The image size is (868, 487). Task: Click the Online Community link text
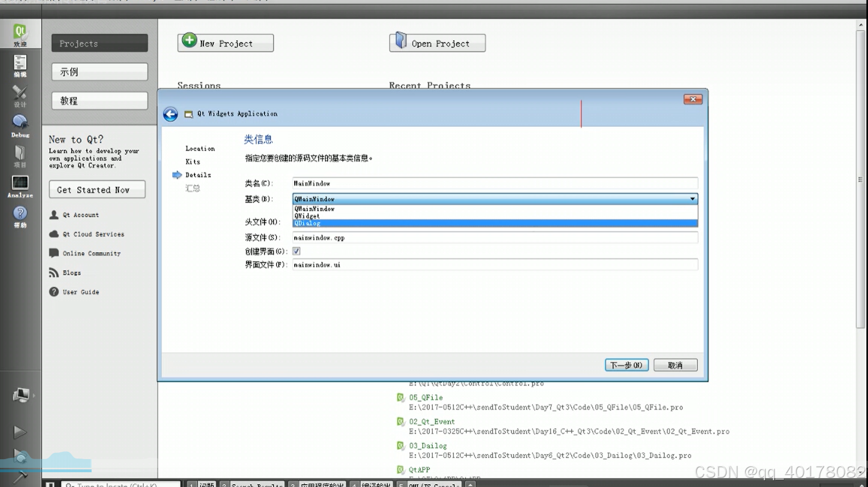click(x=92, y=253)
